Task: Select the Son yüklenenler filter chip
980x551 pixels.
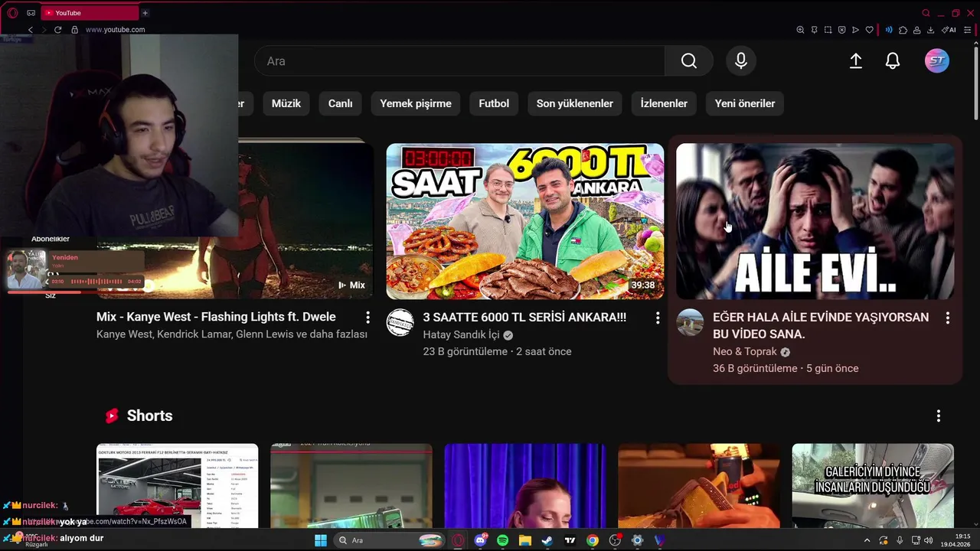Action: coord(575,103)
